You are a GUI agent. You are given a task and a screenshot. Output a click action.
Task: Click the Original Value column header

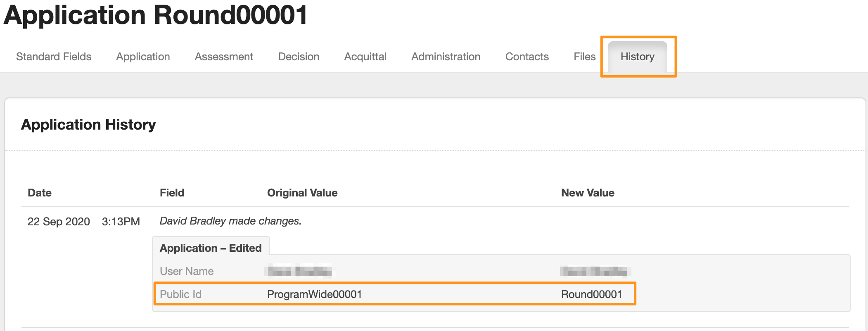[302, 193]
